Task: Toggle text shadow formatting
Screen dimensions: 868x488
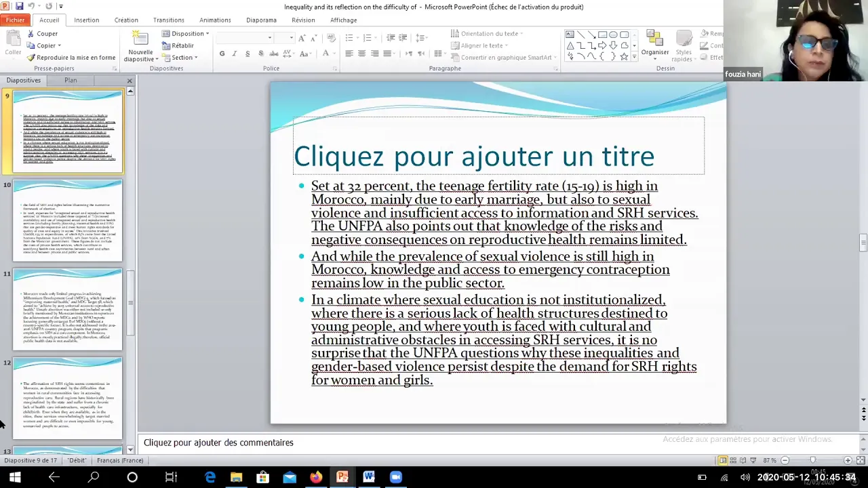Action: point(261,54)
